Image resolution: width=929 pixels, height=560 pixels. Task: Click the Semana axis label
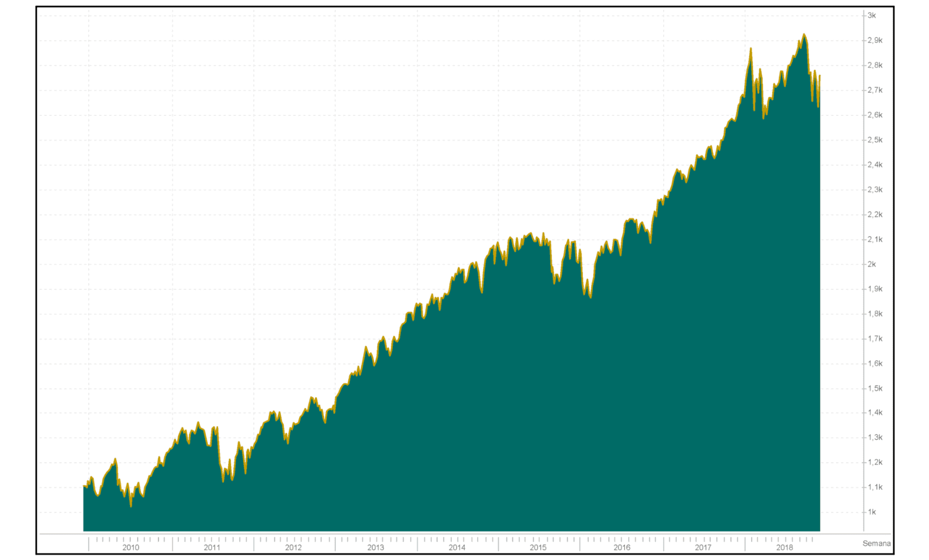point(876,544)
